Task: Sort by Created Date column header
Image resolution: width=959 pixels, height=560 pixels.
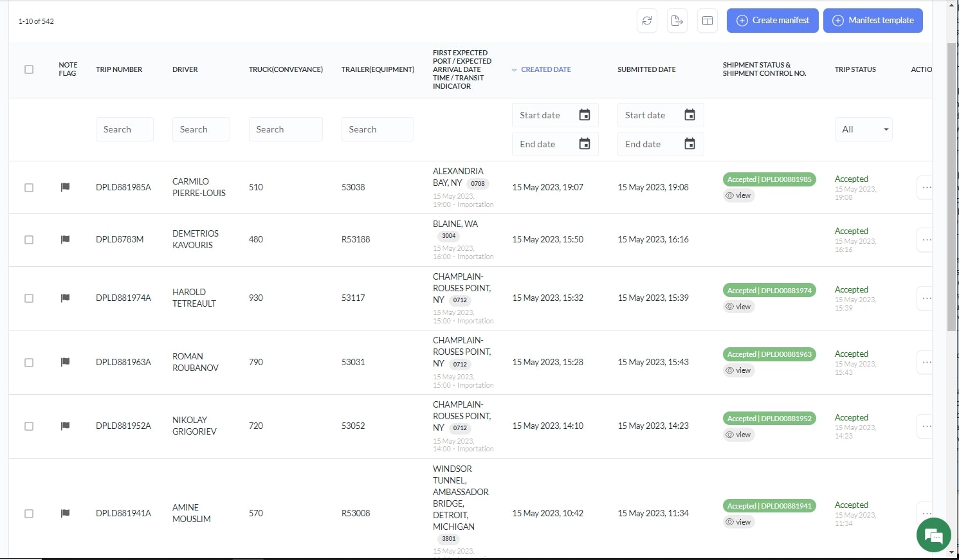Action: pyautogui.click(x=545, y=69)
